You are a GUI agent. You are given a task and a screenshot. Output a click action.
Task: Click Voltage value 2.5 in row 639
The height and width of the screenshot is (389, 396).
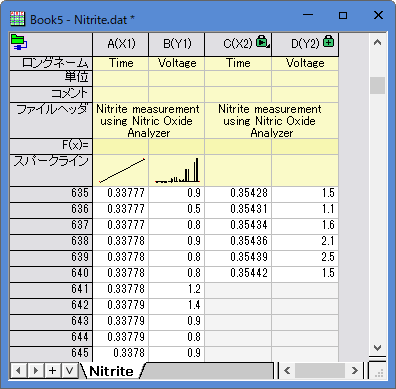click(x=305, y=257)
